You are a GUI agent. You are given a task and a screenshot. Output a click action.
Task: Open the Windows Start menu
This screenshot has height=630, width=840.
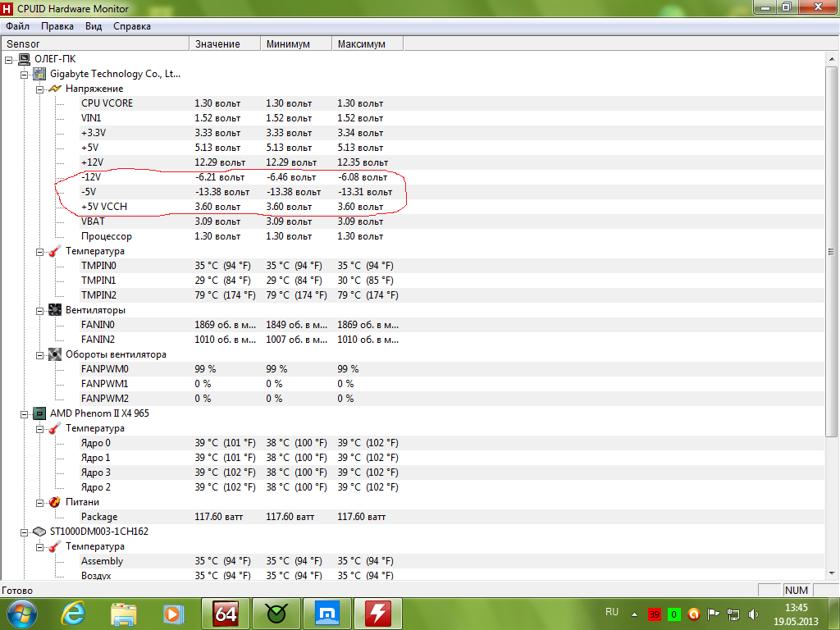(x=22, y=614)
